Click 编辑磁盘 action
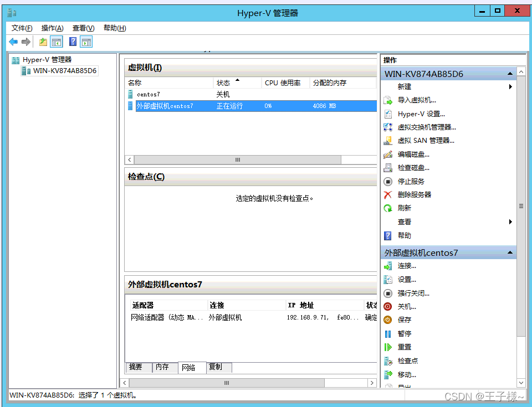 (413, 154)
